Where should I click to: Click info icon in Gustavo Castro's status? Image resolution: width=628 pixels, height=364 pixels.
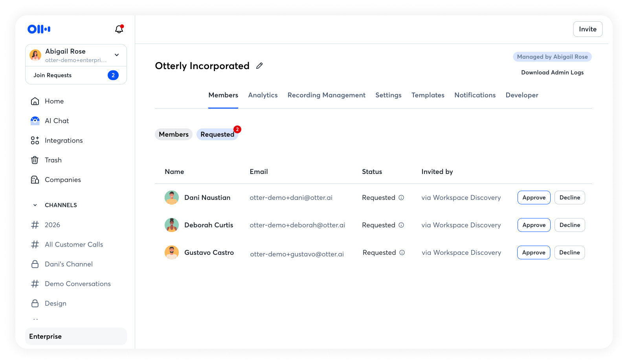(402, 252)
